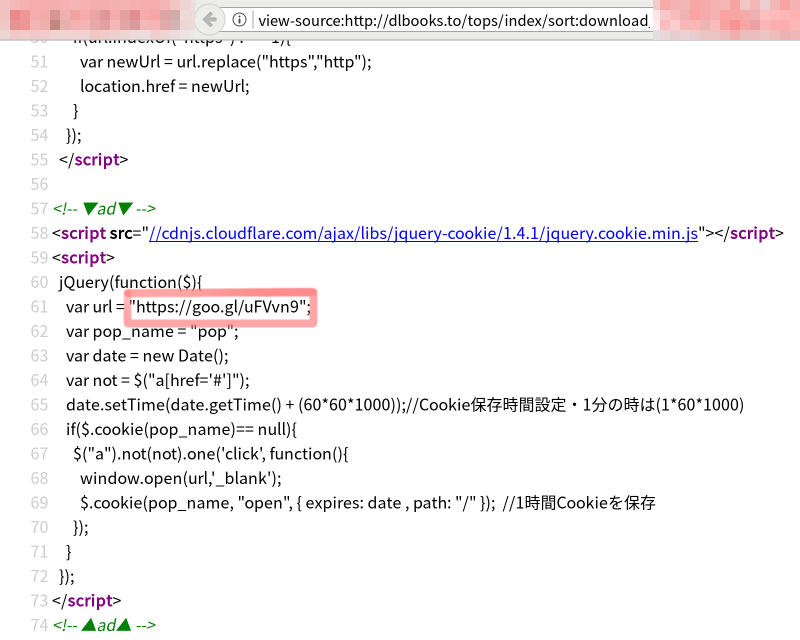
Task: Click the "location.href = newUrl;" line
Action: point(165,86)
